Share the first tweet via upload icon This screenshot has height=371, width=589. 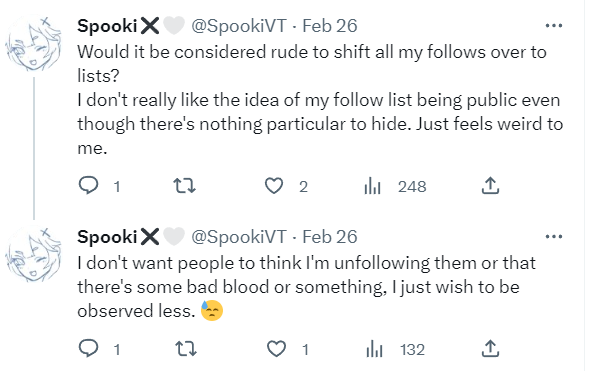pos(490,185)
